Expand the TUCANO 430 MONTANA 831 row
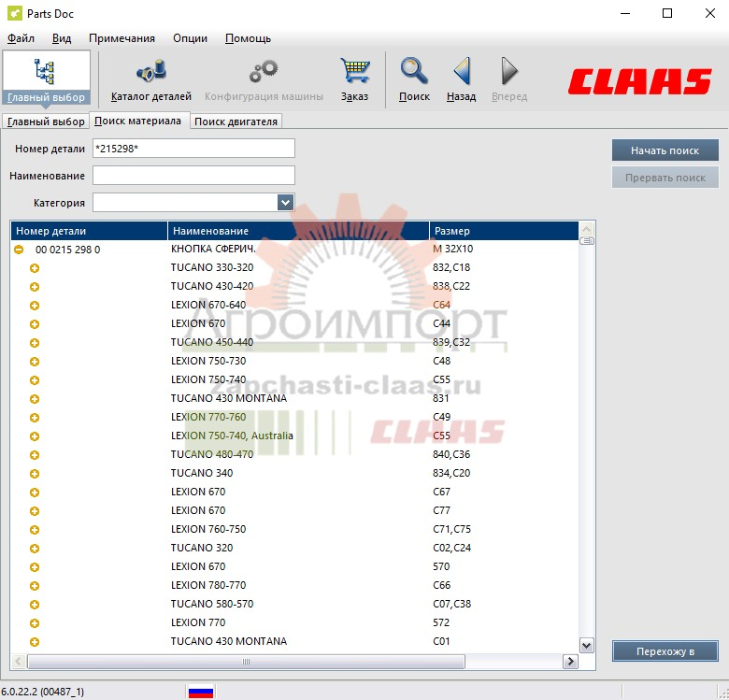729x700 pixels. click(35, 399)
